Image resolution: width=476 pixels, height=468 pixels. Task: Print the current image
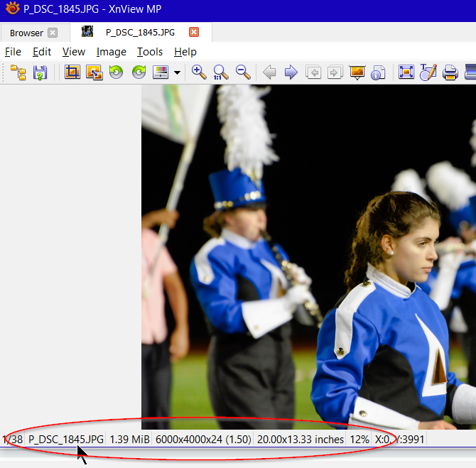tap(450, 72)
